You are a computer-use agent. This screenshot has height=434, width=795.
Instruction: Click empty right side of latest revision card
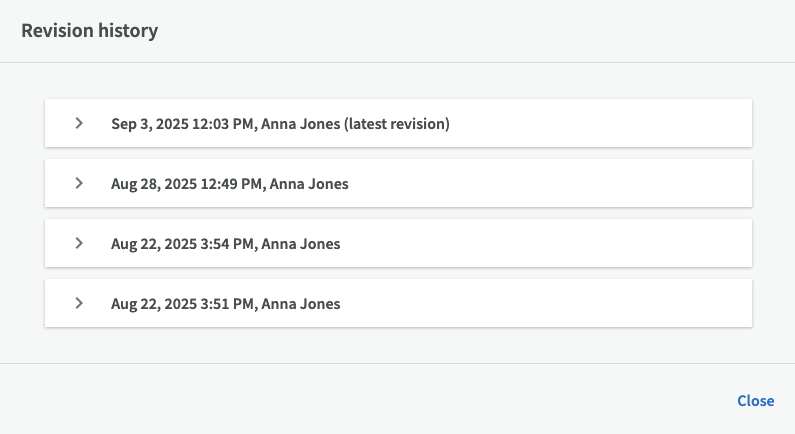tap(620, 124)
